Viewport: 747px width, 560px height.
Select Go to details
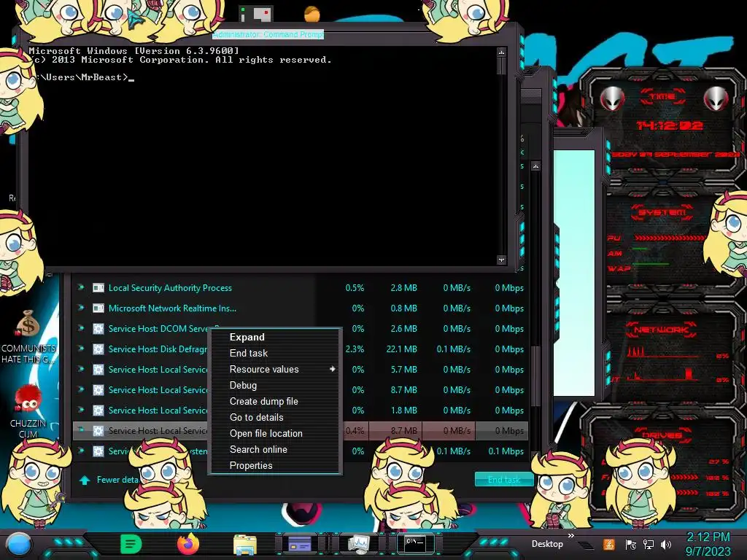[256, 418]
